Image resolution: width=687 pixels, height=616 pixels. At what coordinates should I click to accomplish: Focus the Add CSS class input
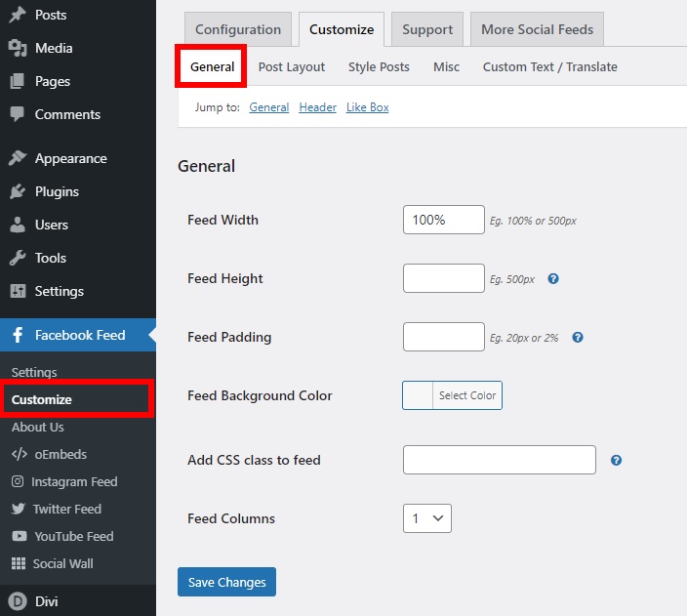point(500,460)
